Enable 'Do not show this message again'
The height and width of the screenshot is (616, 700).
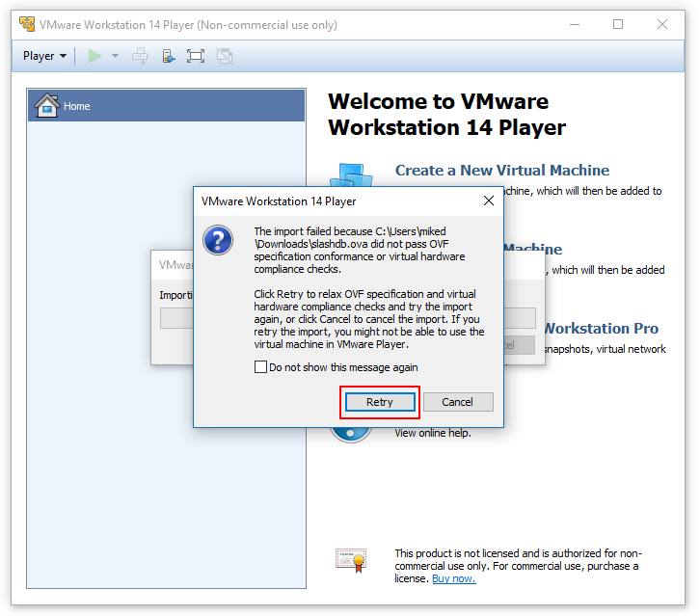point(260,367)
